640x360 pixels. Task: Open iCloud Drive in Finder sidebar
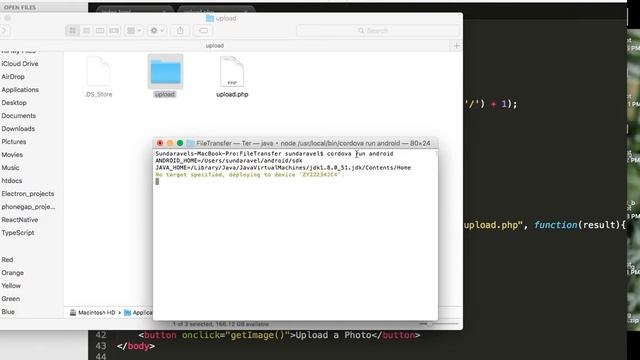pos(20,64)
